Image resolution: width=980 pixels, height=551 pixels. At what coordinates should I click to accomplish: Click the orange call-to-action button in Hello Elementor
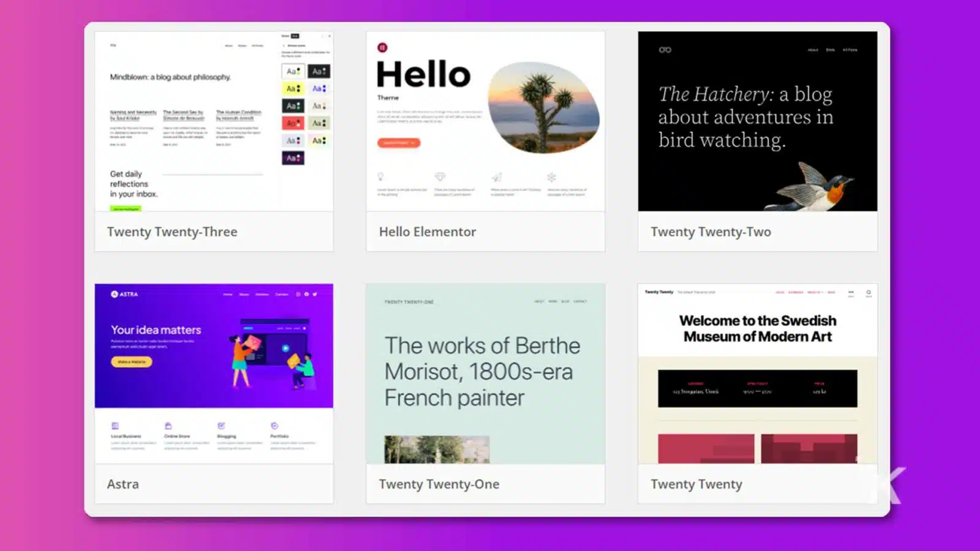tap(399, 144)
